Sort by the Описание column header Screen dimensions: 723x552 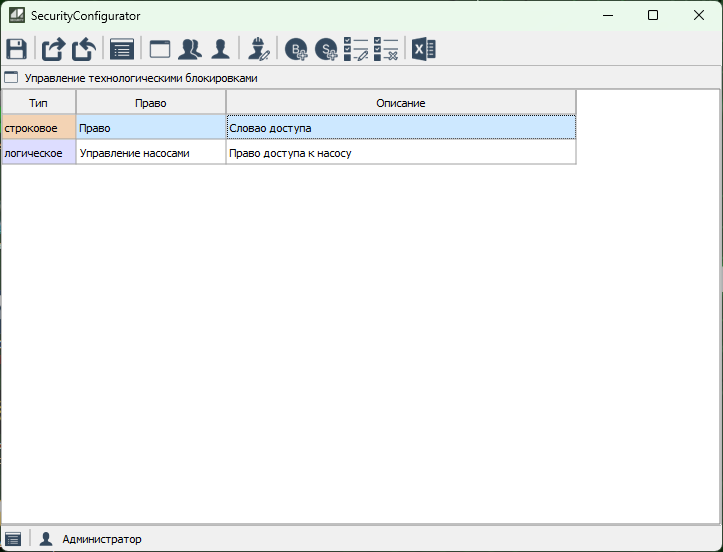coord(401,103)
